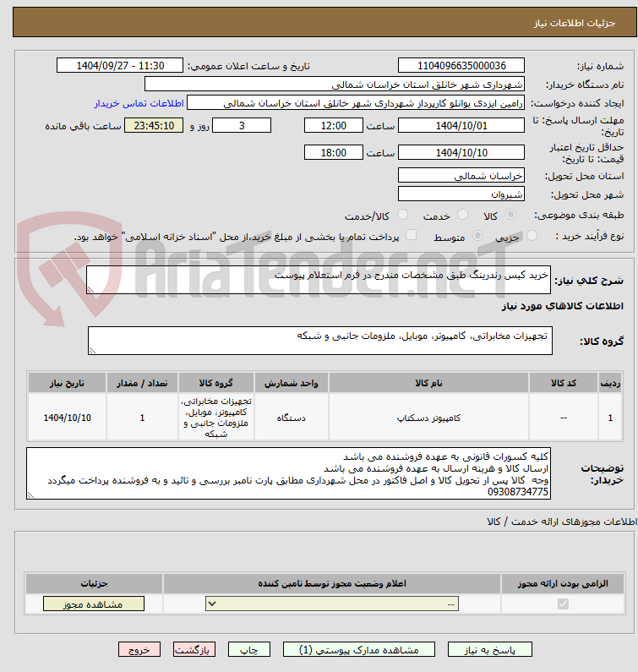
Task: Click the استان محل تحویل field خراسان شمالی
Action: point(461,175)
